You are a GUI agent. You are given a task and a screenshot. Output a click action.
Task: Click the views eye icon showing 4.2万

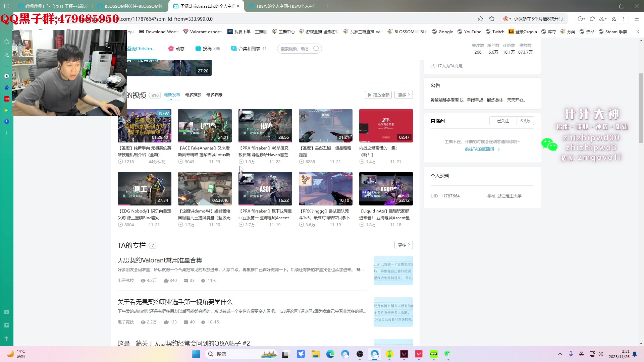[143, 281]
